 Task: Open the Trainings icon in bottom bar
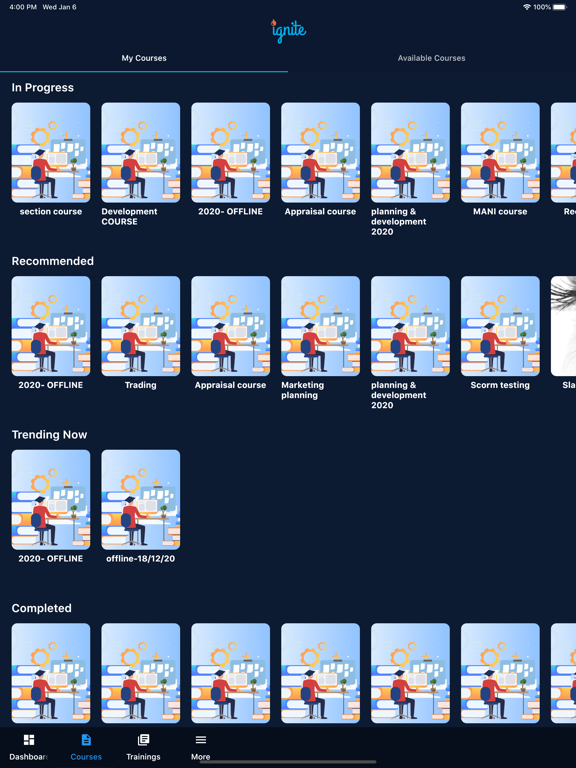143,740
